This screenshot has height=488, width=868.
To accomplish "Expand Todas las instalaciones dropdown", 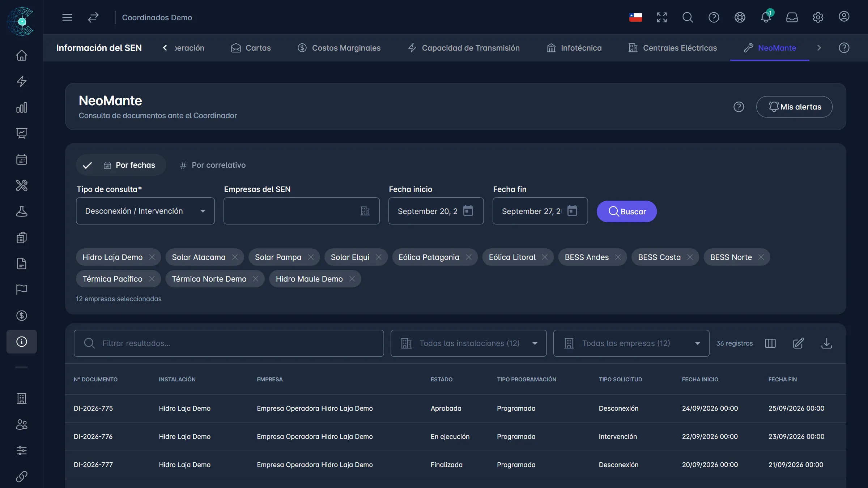I will pos(469,343).
